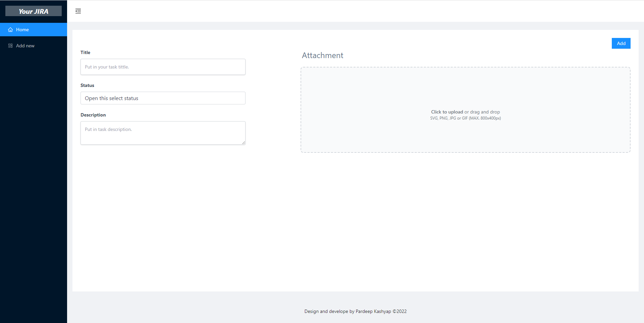644x323 pixels.
Task: Click the dropdown arrow on the Status field
Action: (x=240, y=98)
